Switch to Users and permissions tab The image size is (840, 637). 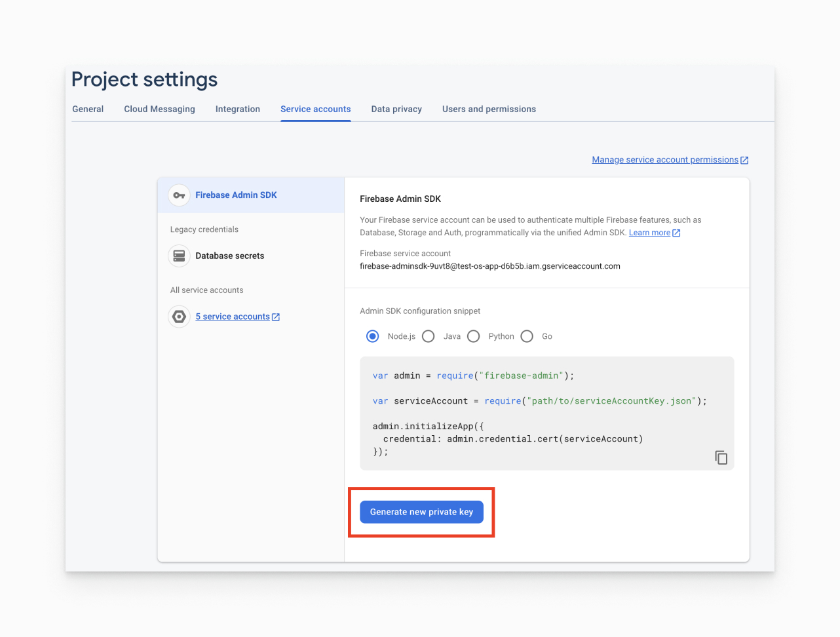pyautogui.click(x=489, y=109)
